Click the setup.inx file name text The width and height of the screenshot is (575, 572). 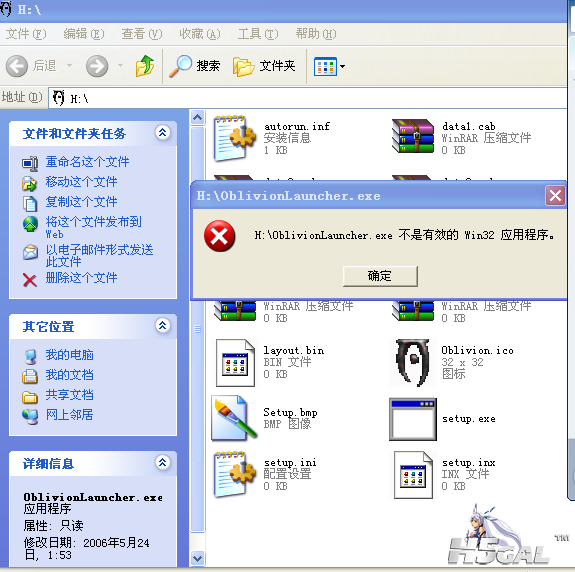pos(469,463)
